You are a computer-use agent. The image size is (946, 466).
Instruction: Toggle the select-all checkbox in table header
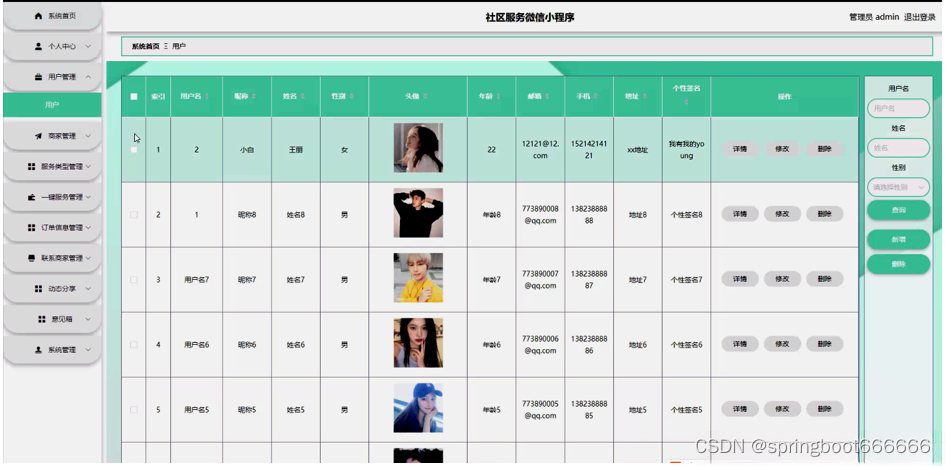pos(134,97)
